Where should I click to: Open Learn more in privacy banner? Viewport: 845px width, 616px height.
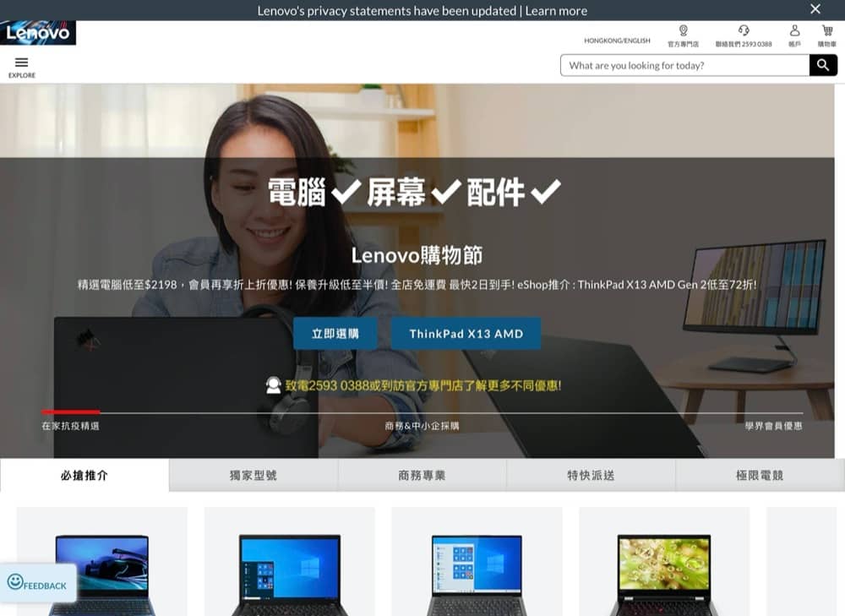(x=556, y=11)
